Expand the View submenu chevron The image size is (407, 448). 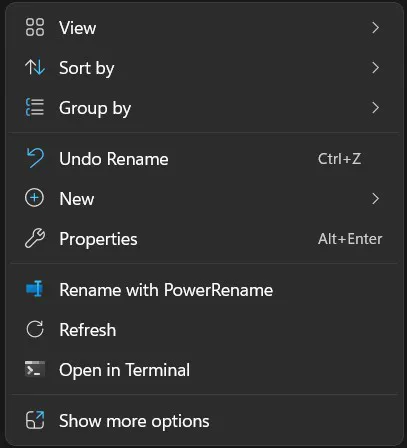pyautogui.click(x=376, y=28)
